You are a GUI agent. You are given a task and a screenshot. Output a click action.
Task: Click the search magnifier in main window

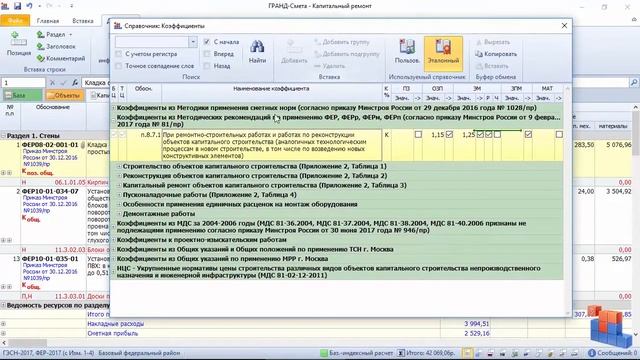coord(633,83)
